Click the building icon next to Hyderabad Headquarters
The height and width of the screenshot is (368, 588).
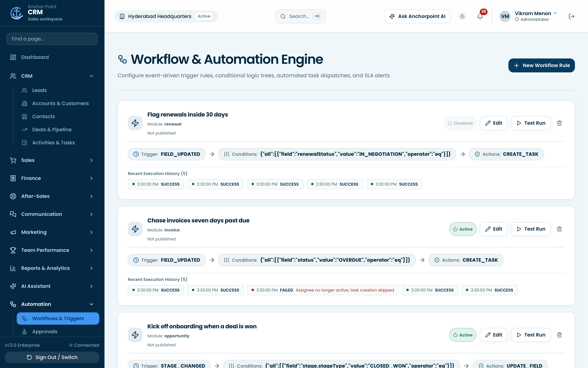tap(122, 16)
